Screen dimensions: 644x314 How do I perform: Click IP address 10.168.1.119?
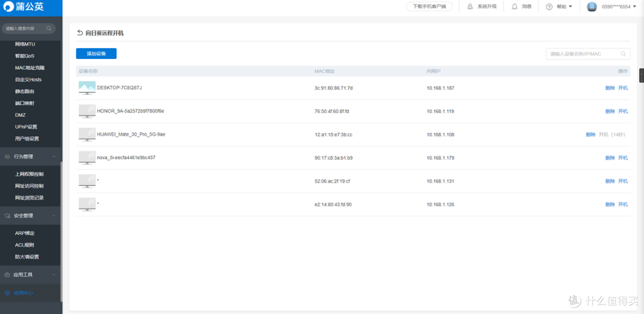[x=440, y=111]
